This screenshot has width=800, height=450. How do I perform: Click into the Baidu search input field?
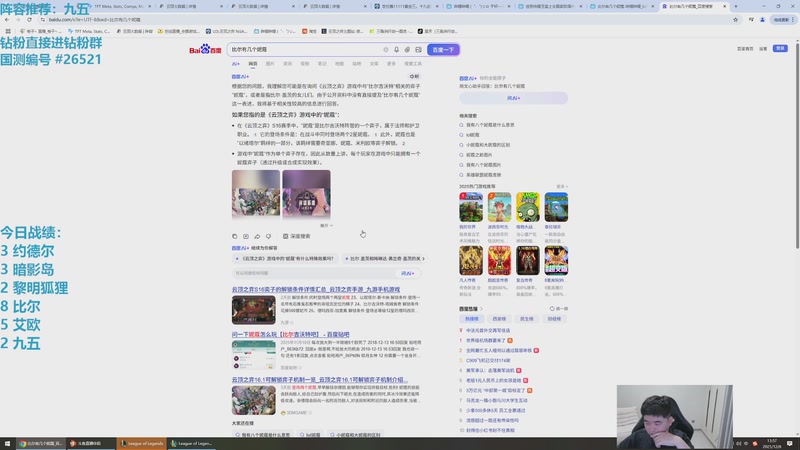click(x=306, y=49)
